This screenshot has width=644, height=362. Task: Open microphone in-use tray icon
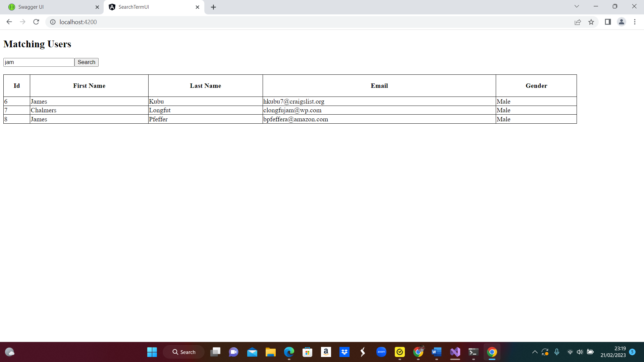(557, 352)
